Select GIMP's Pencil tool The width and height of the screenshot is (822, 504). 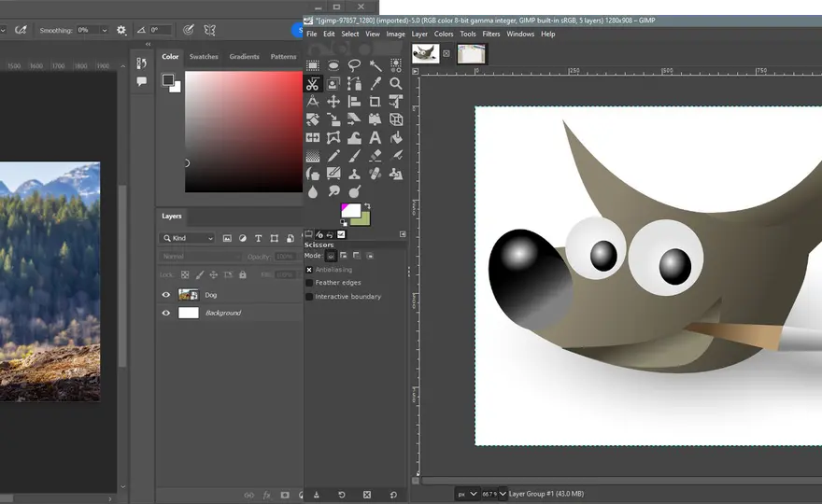(x=333, y=156)
